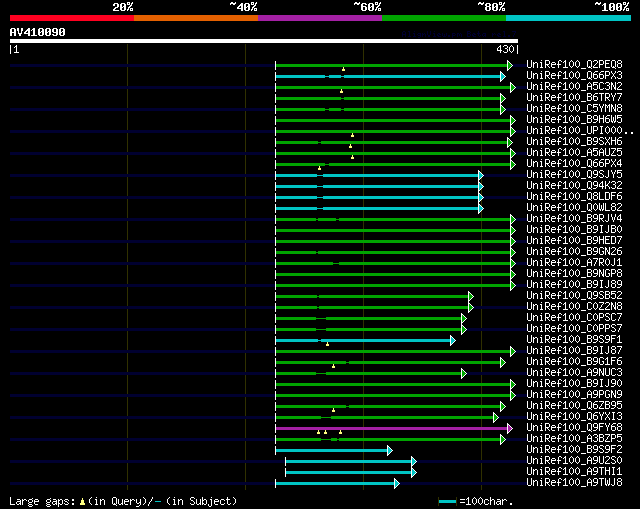Click the cyan ~100% identity legend segment
Image resolution: width=640 pixels, height=509 pixels.
(569, 18)
